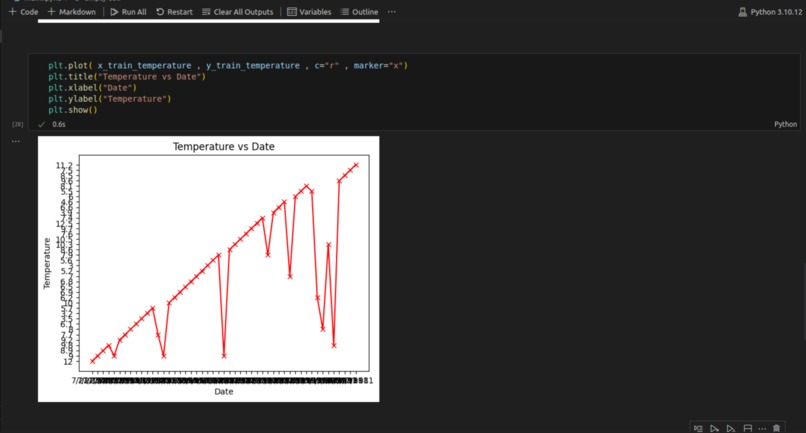Restart the notebook kernel
The image size is (806, 433).
(x=174, y=12)
